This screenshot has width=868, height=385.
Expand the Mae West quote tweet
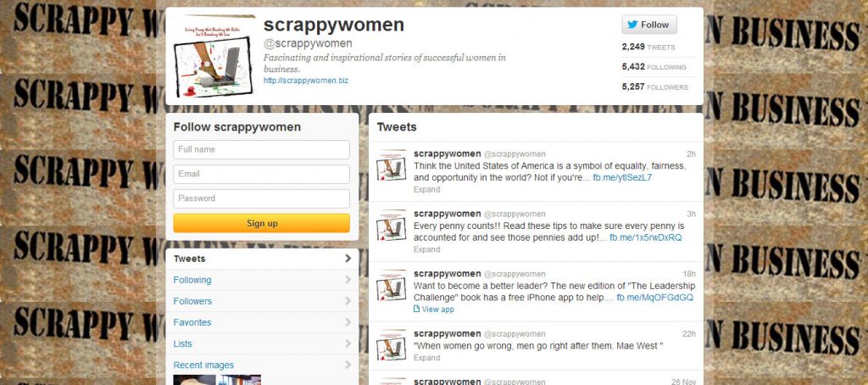(x=427, y=358)
